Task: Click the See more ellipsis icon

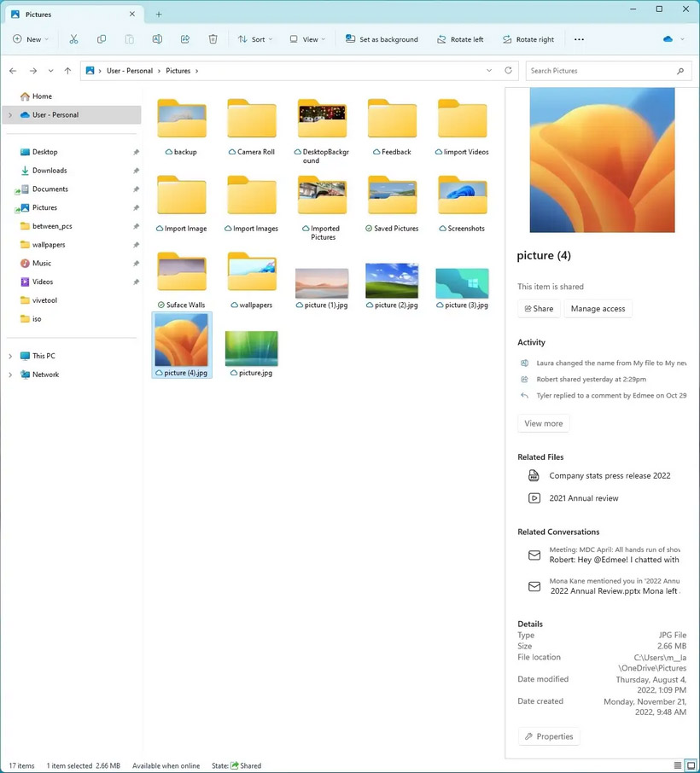Action: point(579,39)
